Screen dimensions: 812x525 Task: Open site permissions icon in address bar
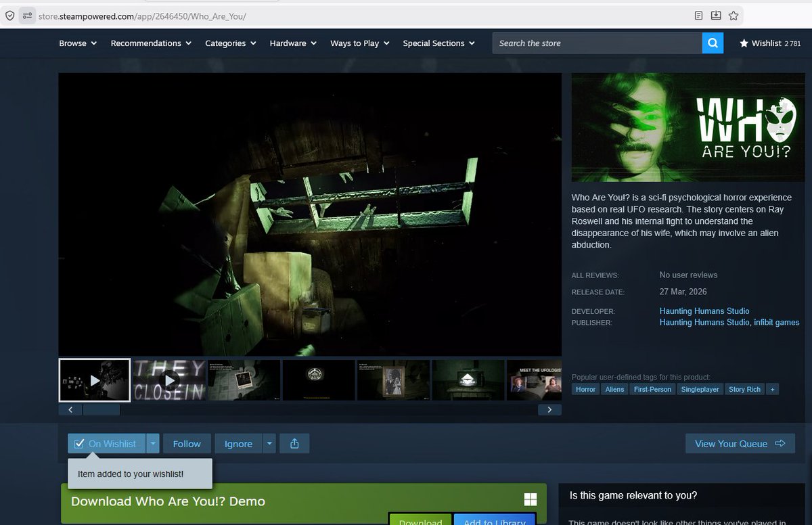point(26,16)
